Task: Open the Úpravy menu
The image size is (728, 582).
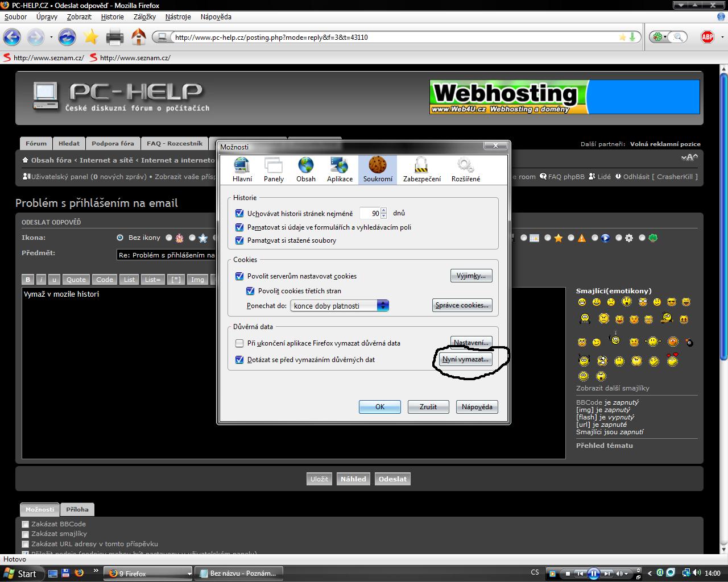Action: (47, 16)
